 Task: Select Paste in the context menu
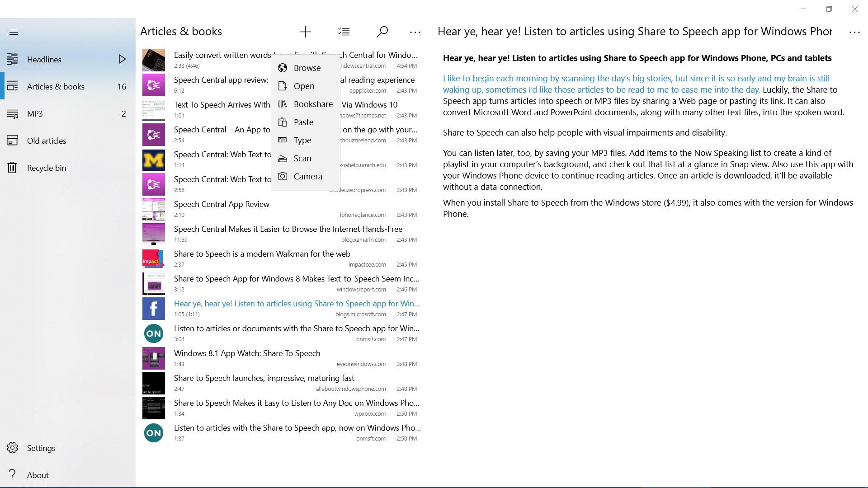pyautogui.click(x=303, y=122)
